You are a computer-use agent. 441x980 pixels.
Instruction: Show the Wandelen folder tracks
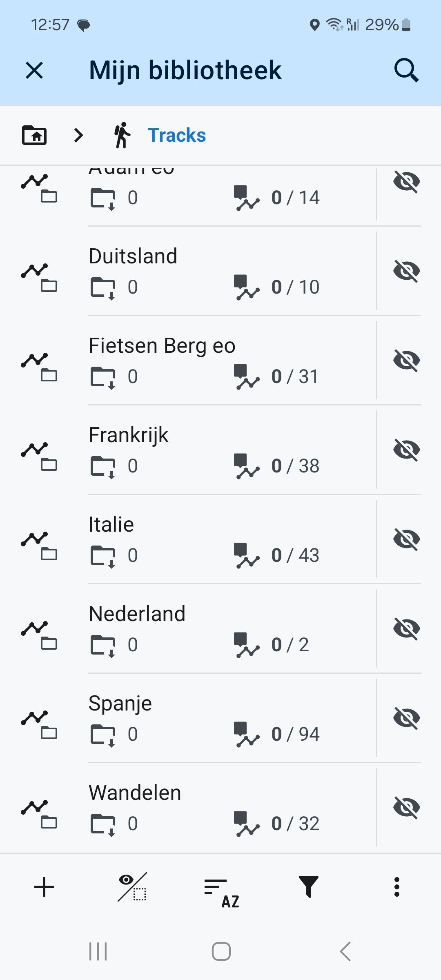(x=406, y=807)
